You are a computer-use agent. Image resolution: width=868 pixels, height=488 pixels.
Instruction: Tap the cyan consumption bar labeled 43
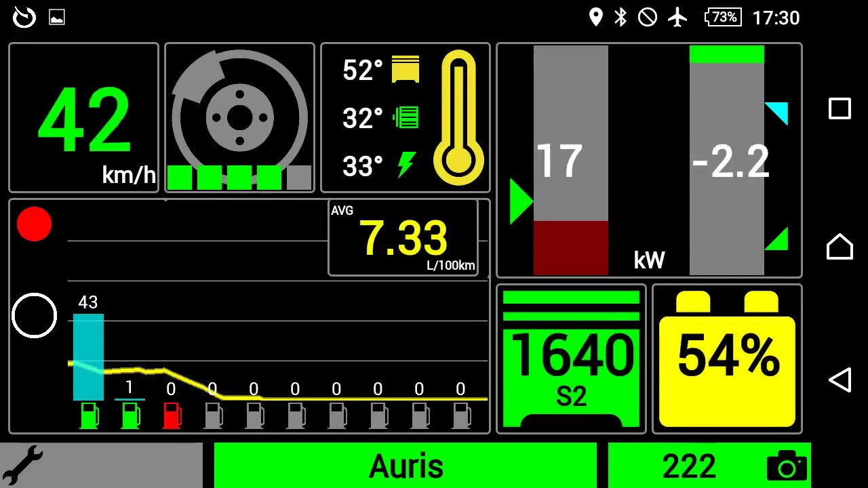pyautogui.click(x=88, y=357)
